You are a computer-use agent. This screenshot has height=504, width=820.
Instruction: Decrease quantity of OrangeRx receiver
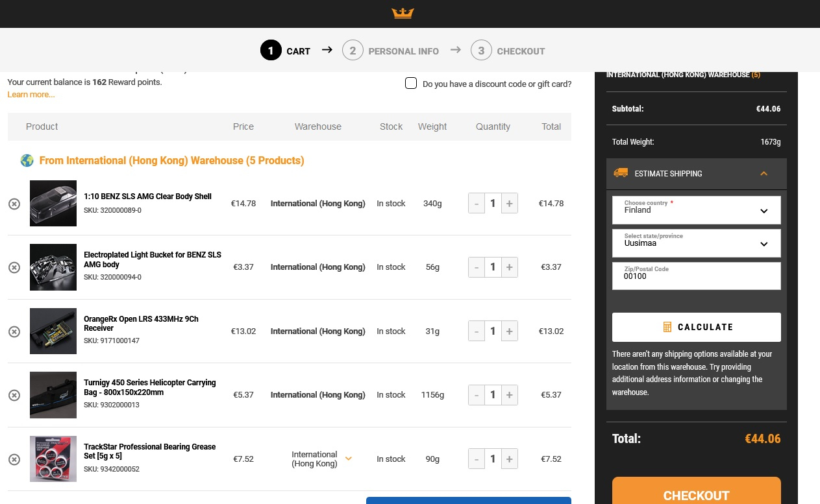(477, 331)
